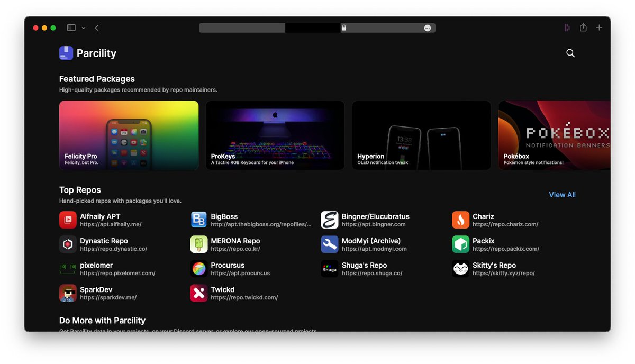This screenshot has width=635, height=364.
Task: Click the Chariz flame icon
Action: click(x=461, y=220)
